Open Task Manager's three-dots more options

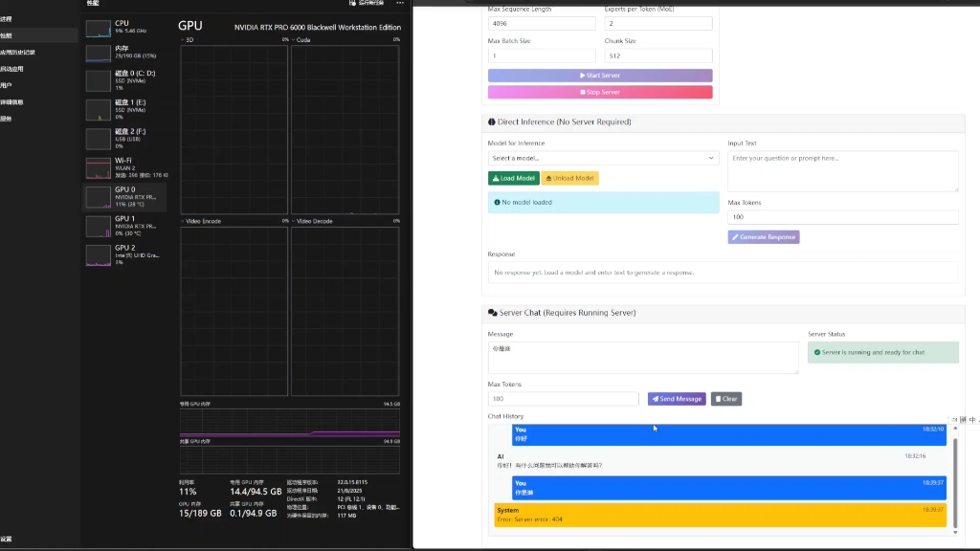[398, 4]
